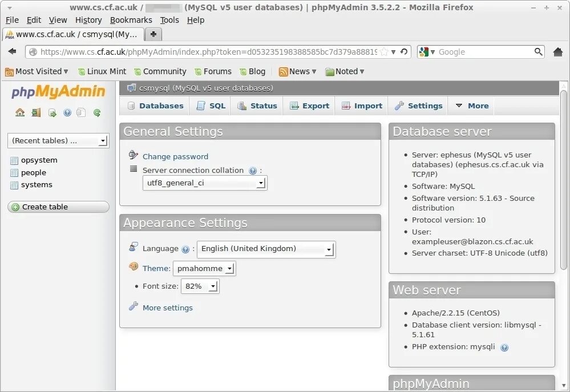Open Most Visited bookmarks dropdown

pyautogui.click(x=37, y=71)
